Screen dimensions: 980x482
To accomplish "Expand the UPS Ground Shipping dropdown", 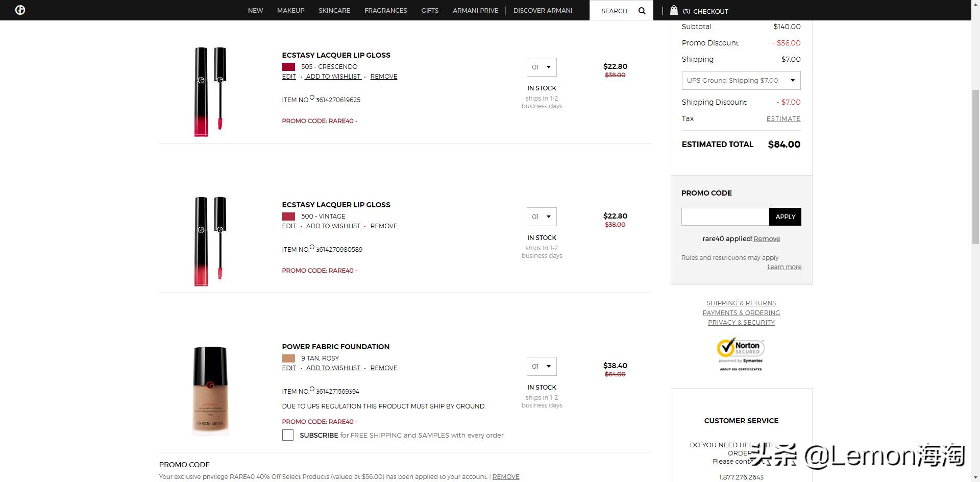I will pyautogui.click(x=741, y=80).
